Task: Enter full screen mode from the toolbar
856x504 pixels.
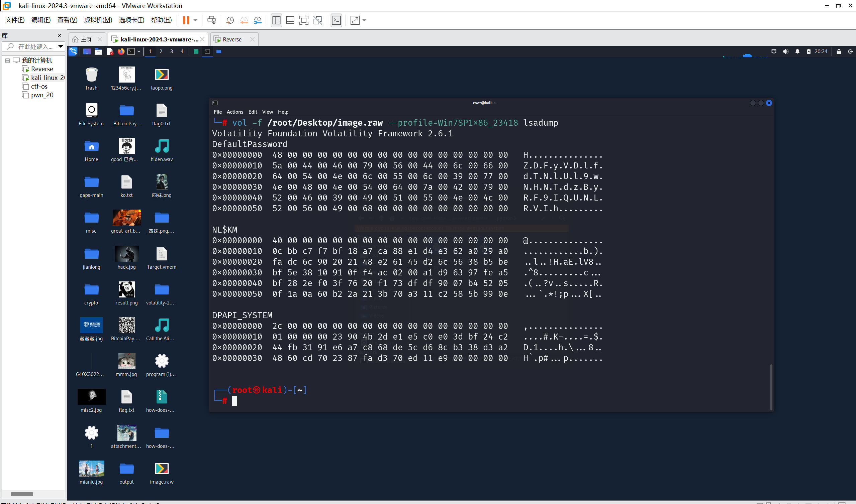Action: [304, 20]
